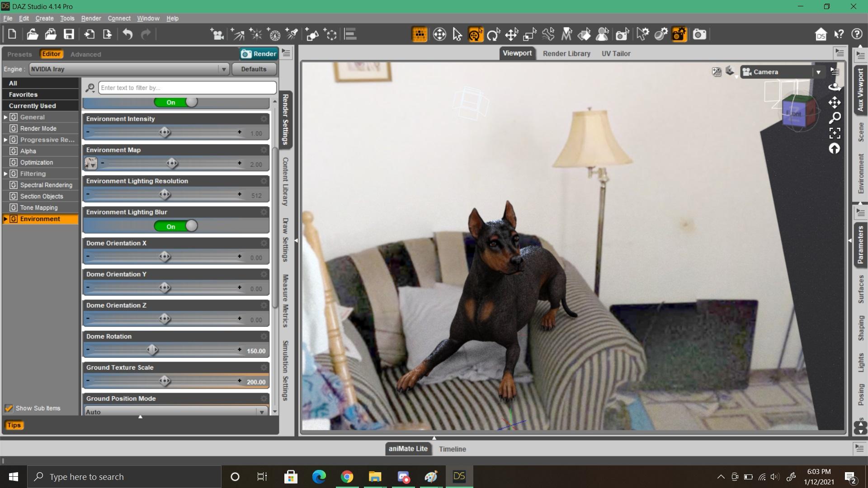
Task: Click the Frame view icon in viewport
Action: click(x=835, y=133)
